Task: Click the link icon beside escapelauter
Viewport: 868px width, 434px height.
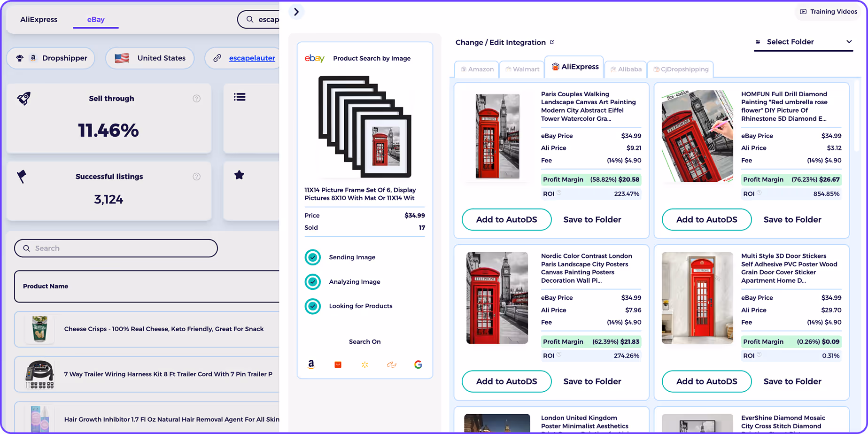Action: pos(217,58)
